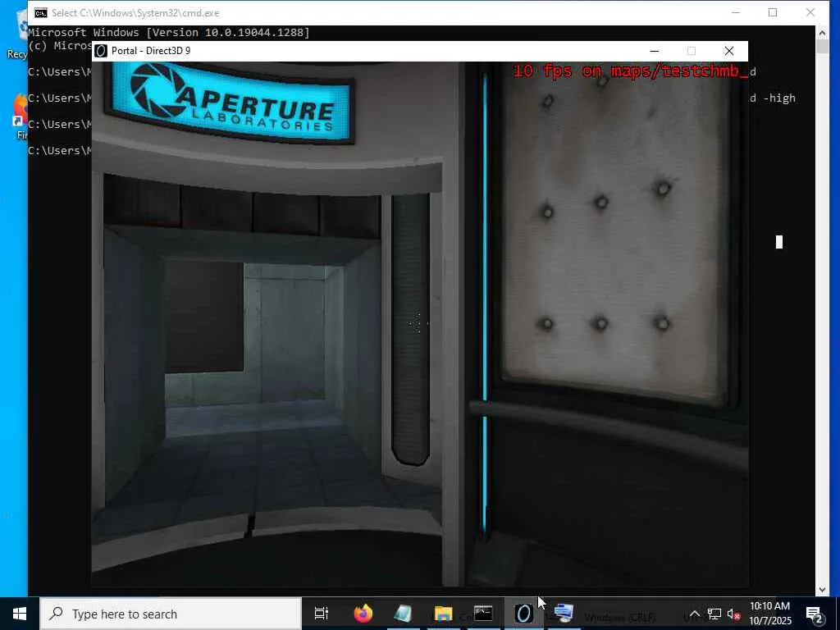The height and width of the screenshot is (630, 840).
Task: Minimize the Portal - Direct3D 9 window
Action: click(x=654, y=51)
